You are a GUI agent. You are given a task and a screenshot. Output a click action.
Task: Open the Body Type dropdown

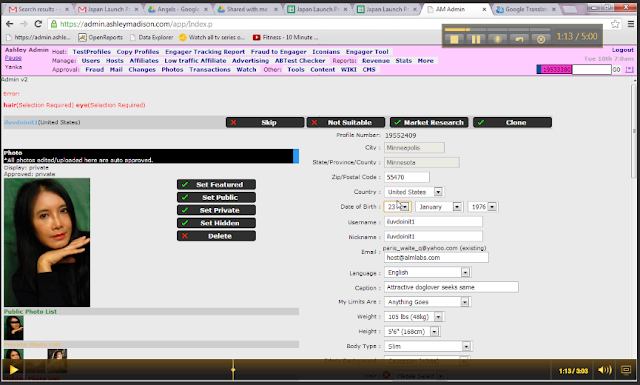[428, 346]
